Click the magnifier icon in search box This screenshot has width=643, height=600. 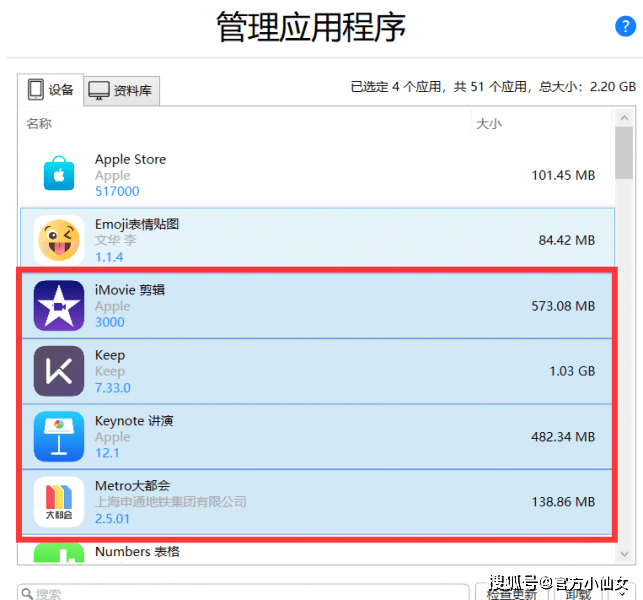click(x=27, y=593)
